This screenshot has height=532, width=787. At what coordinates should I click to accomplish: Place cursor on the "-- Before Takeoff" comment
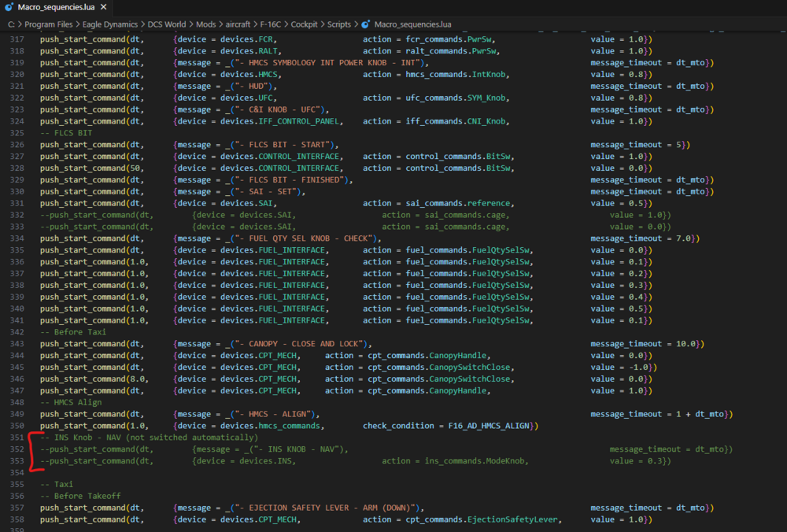[x=82, y=496]
